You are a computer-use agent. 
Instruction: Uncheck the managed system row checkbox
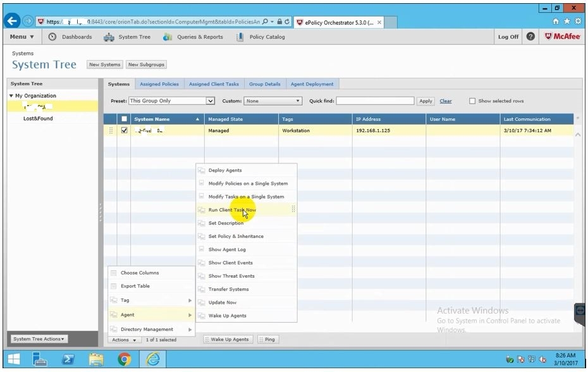point(124,131)
